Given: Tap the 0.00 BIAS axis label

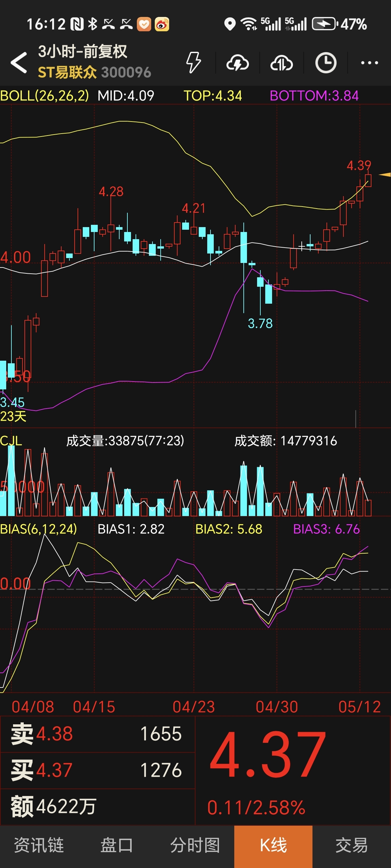Looking at the screenshot, I should [16, 584].
